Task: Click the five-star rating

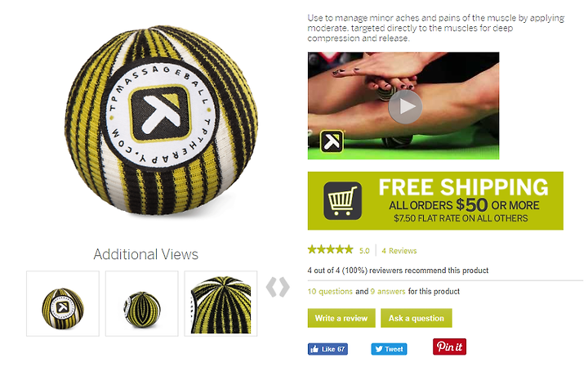Action: click(x=331, y=249)
